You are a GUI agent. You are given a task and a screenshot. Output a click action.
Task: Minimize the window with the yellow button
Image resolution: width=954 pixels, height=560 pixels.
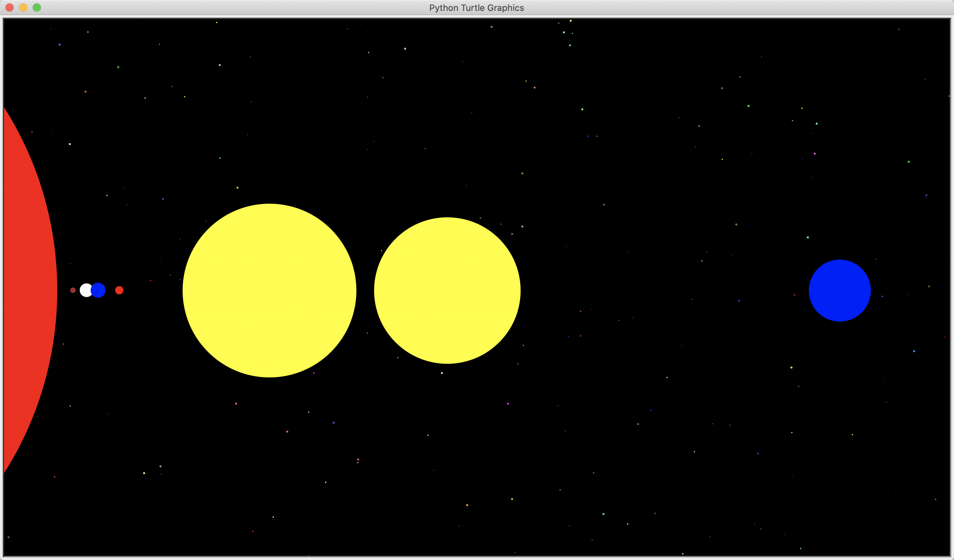coord(23,7)
